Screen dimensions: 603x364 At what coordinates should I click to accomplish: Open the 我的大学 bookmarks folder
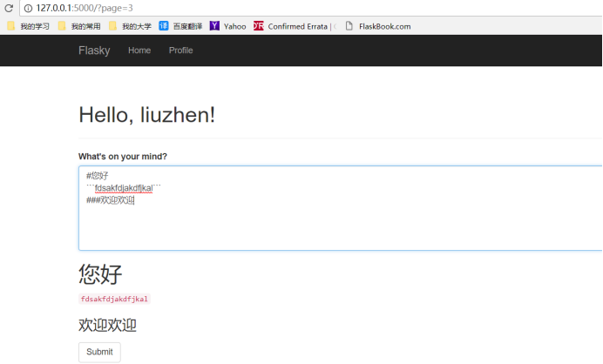(x=130, y=26)
